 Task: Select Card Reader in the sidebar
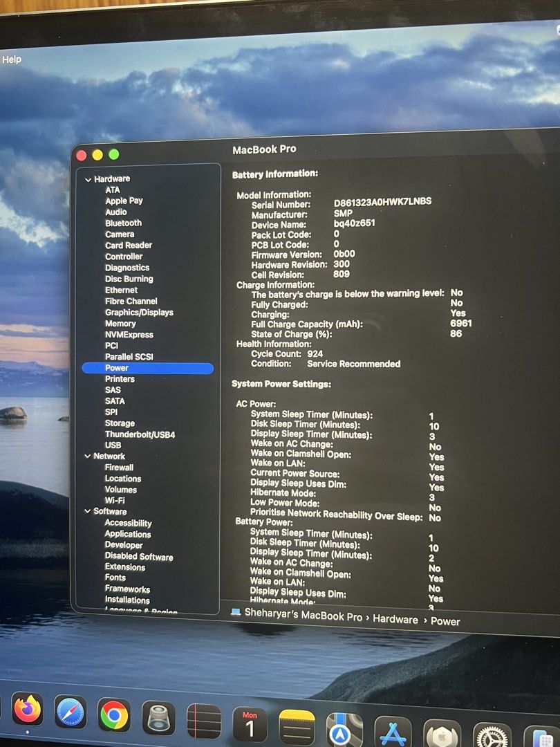point(129,246)
